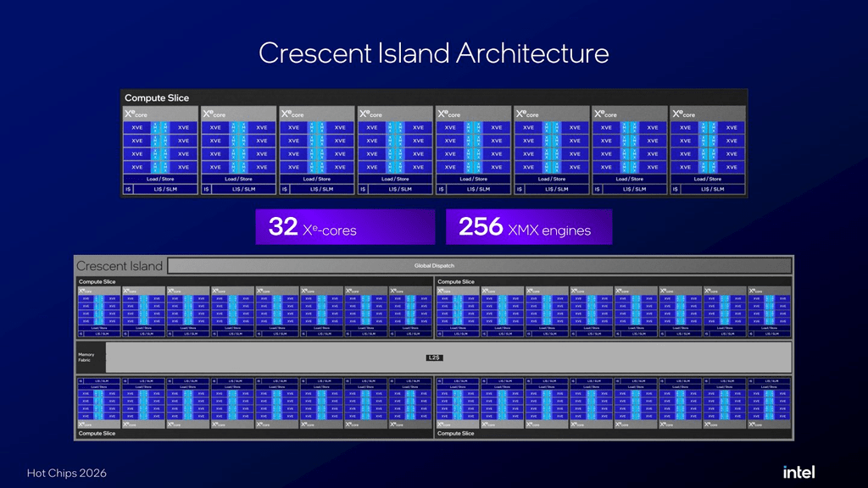Click the Crescent Island diagram label
The height and width of the screenshot is (488, 868).
pos(120,266)
